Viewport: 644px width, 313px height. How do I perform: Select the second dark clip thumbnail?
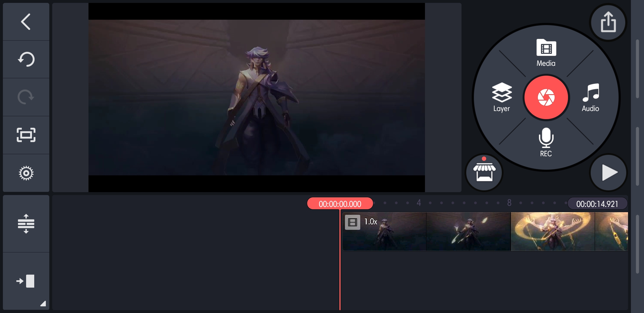[468, 232]
